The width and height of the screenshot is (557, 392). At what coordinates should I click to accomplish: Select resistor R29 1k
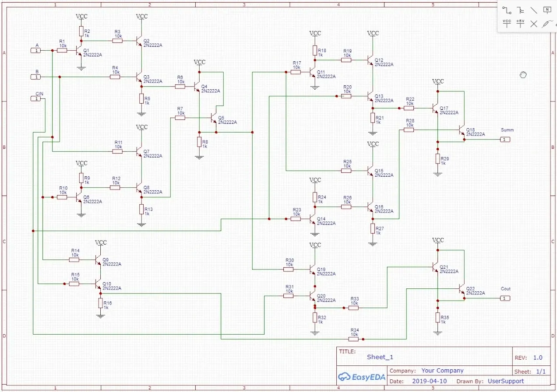(x=437, y=158)
